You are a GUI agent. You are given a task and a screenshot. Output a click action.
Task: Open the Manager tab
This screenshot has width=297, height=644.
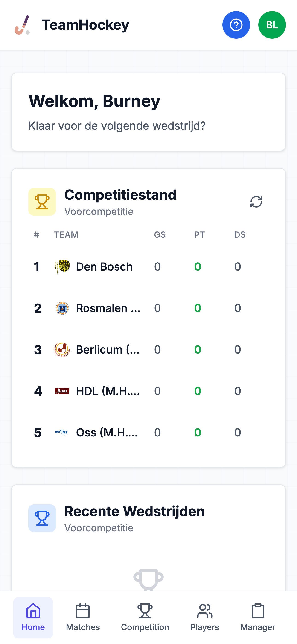click(258, 618)
